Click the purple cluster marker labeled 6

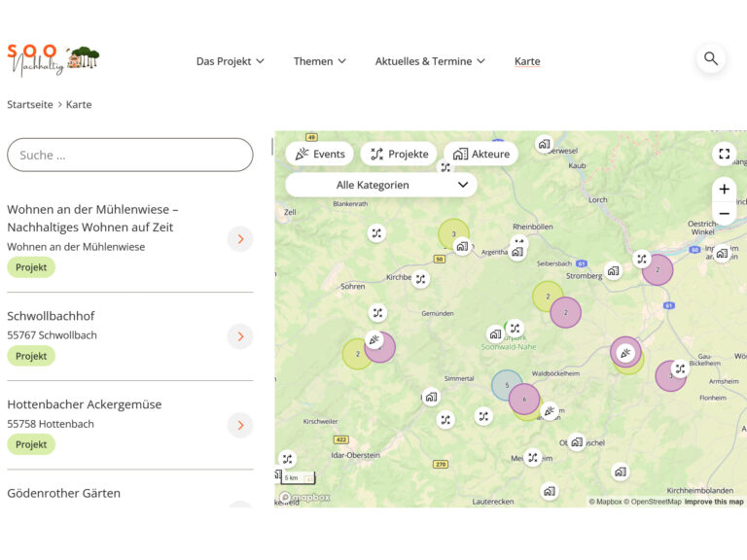[x=524, y=399]
